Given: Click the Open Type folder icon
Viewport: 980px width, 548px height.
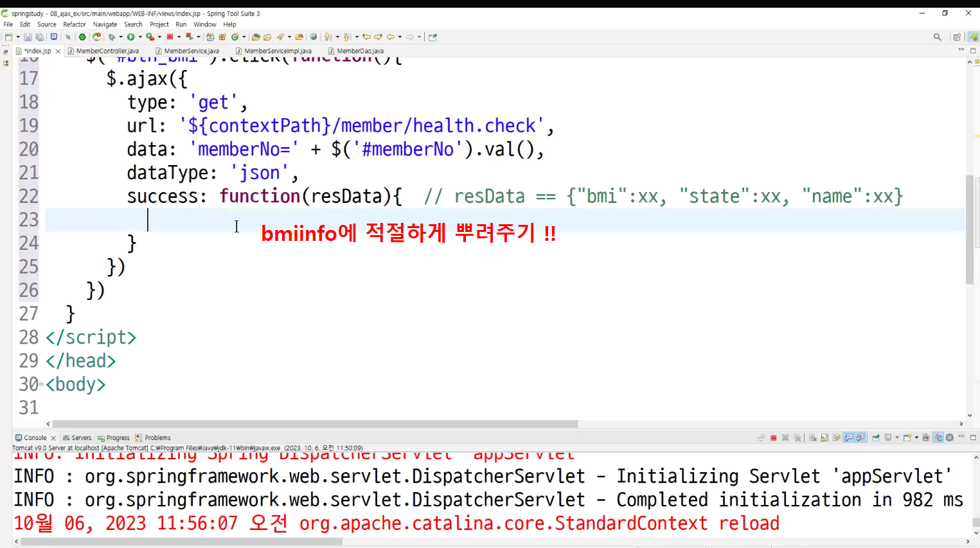Looking at the screenshot, I should pyautogui.click(x=256, y=37).
